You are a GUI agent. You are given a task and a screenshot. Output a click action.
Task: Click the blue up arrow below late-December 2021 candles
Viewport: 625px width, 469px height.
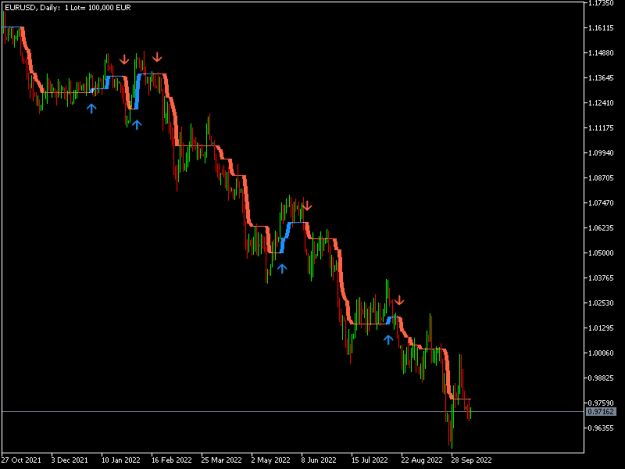click(x=91, y=108)
